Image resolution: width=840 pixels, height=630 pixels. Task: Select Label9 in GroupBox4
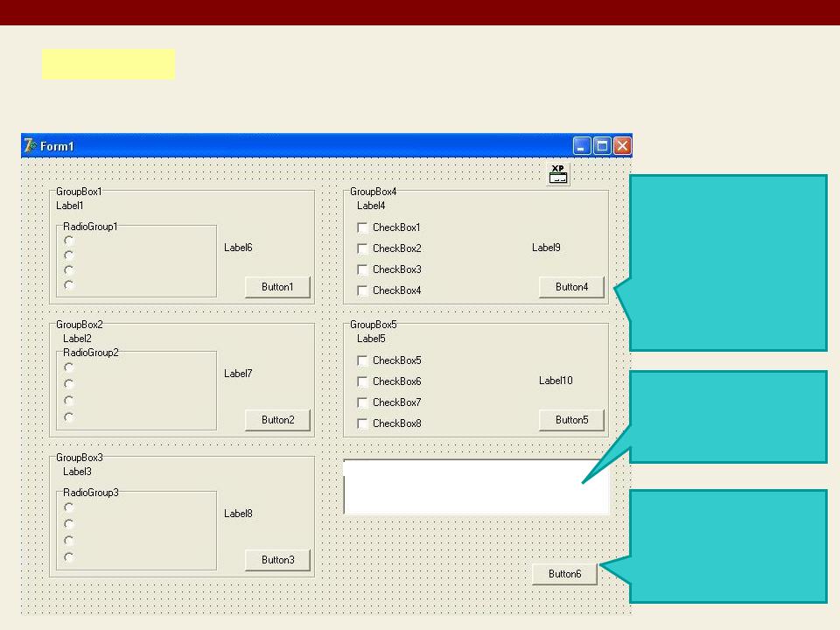(546, 248)
